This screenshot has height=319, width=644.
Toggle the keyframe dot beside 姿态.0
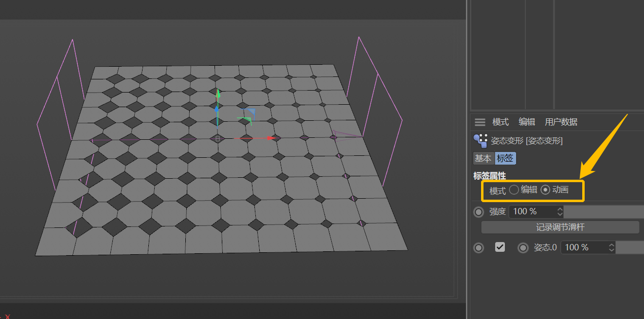click(523, 247)
